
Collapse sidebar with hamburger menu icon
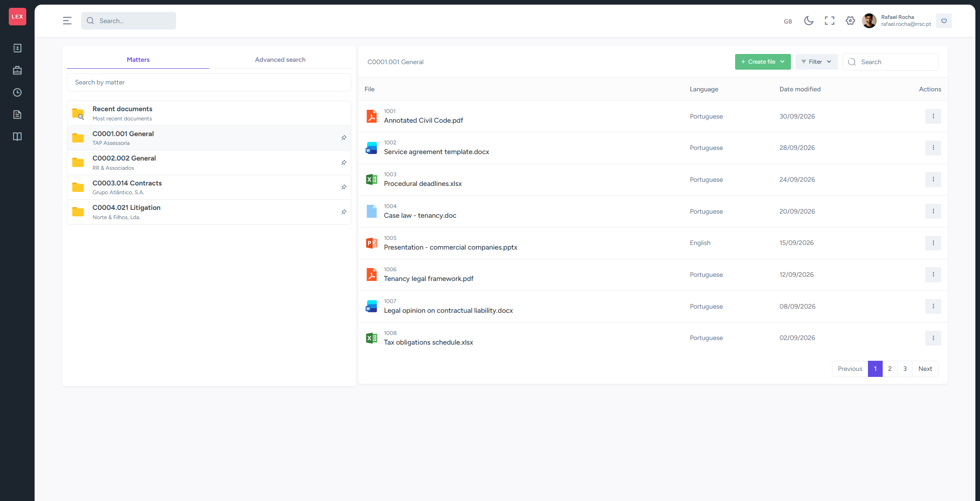(x=67, y=21)
